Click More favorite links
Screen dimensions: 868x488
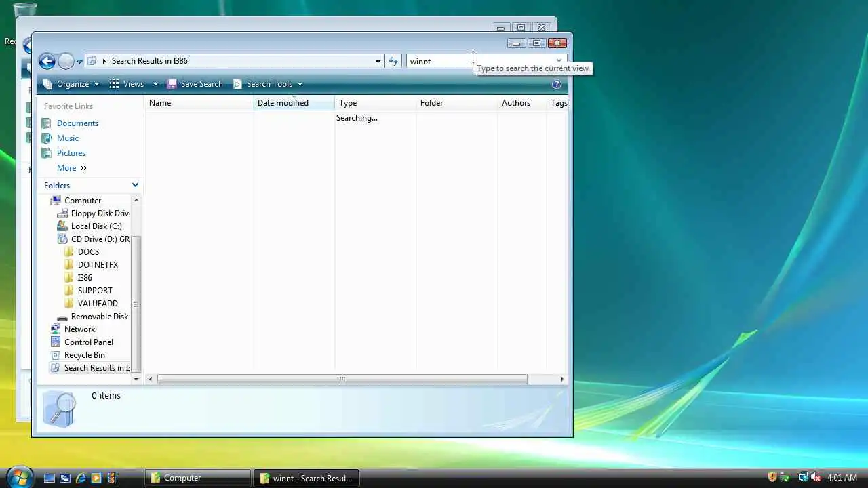[x=72, y=168]
